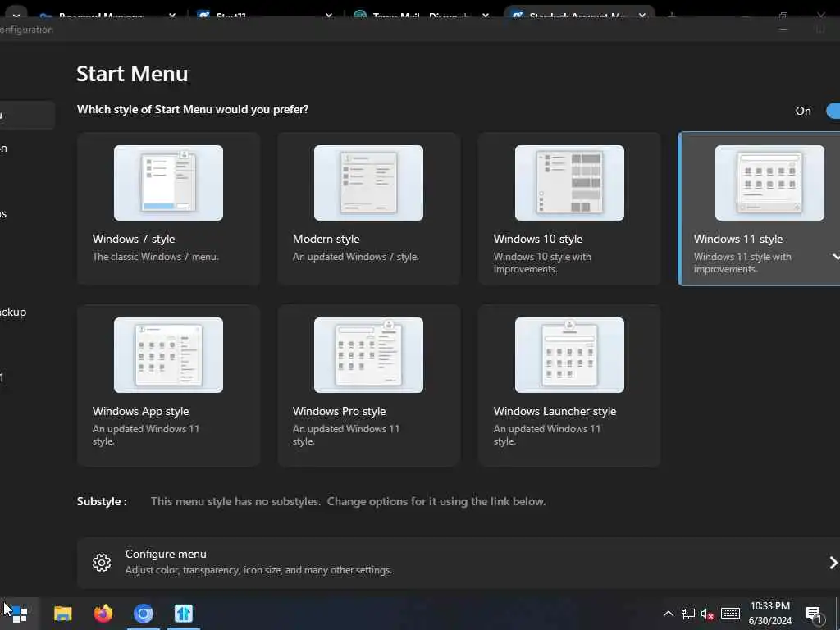Switch to the Password Manager browser tab
Image resolution: width=840 pixels, height=630 pixels.
pyautogui.click(x=107, y=16)
